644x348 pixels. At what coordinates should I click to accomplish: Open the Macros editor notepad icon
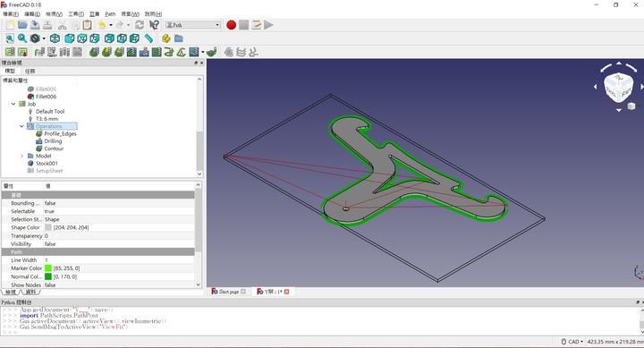point(257,25)
